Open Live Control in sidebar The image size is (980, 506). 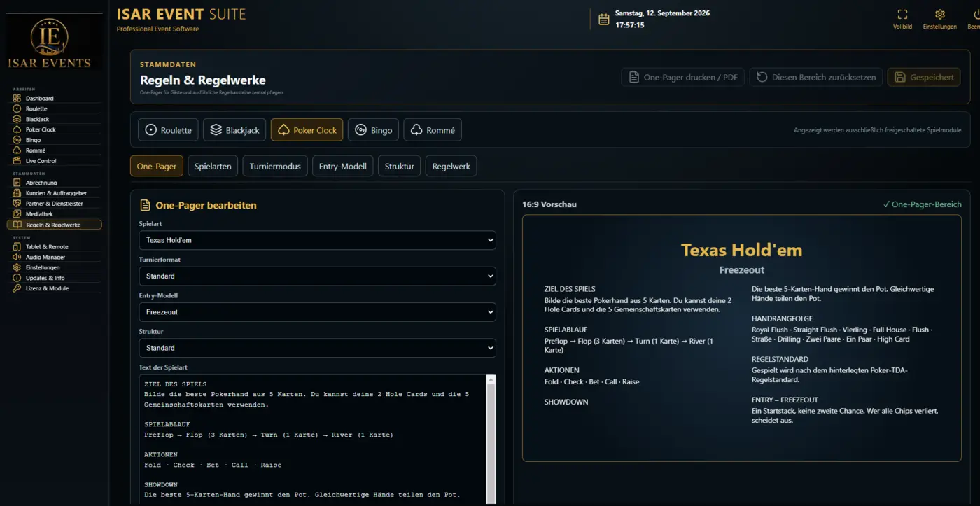click(55, 161)
